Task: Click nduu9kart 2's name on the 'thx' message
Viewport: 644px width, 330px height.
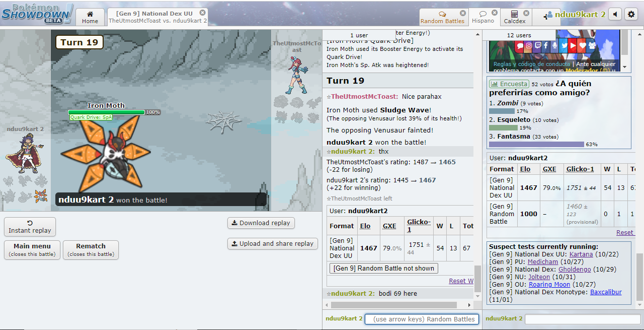Action: [x=353, y=152]
